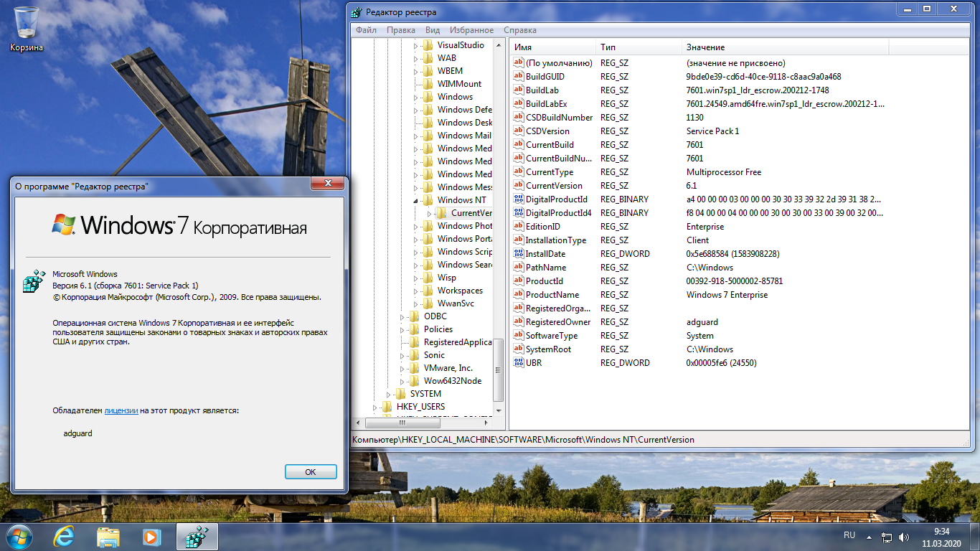Select the Workspaces tree key
980x551 pixels.
point(460,291)
